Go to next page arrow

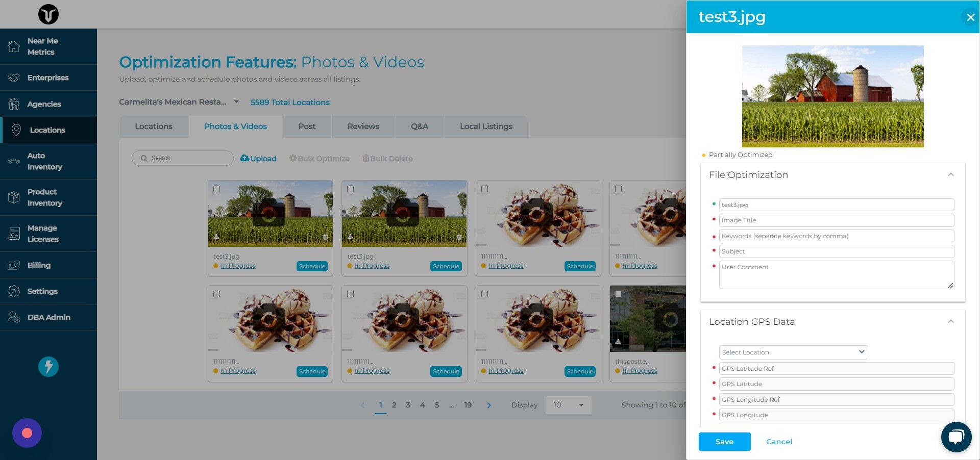coord(489,405)
